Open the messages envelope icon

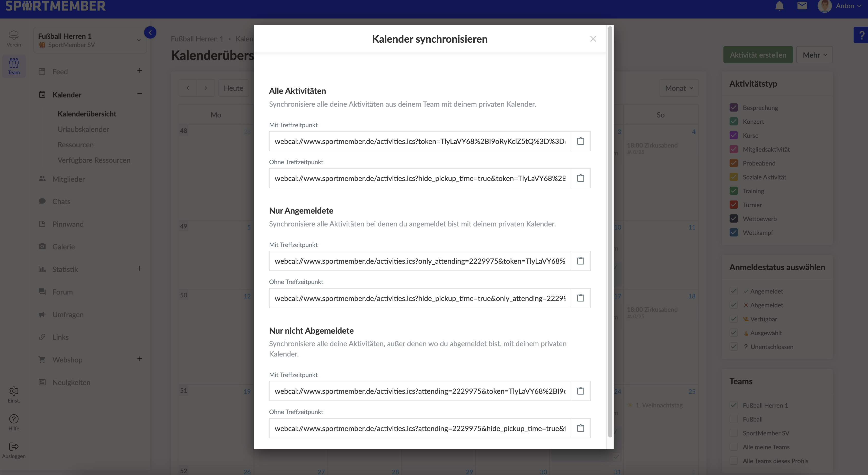click(x=802, y=6)
